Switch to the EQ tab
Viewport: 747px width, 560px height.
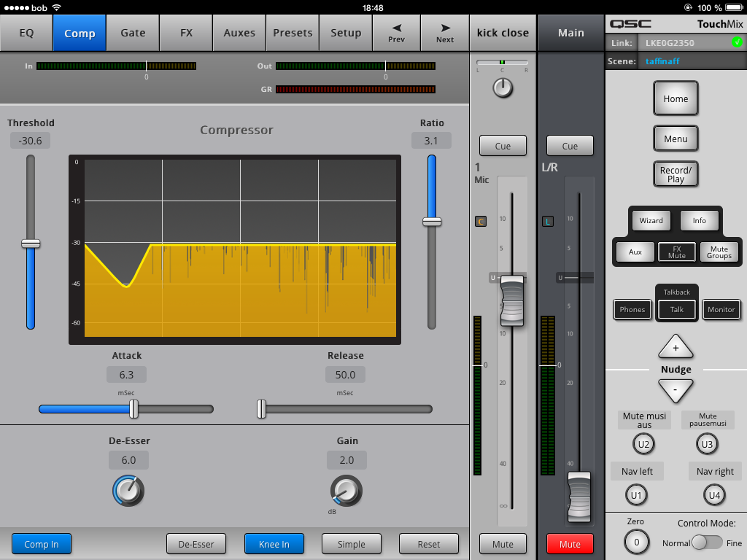(x=27, y=33)
